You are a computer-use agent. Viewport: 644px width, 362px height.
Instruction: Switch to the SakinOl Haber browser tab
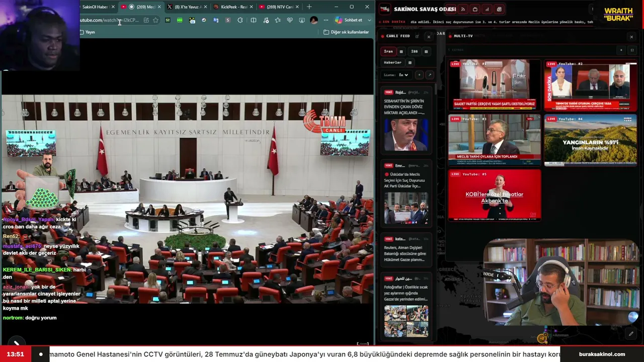(x=95, y=7)
